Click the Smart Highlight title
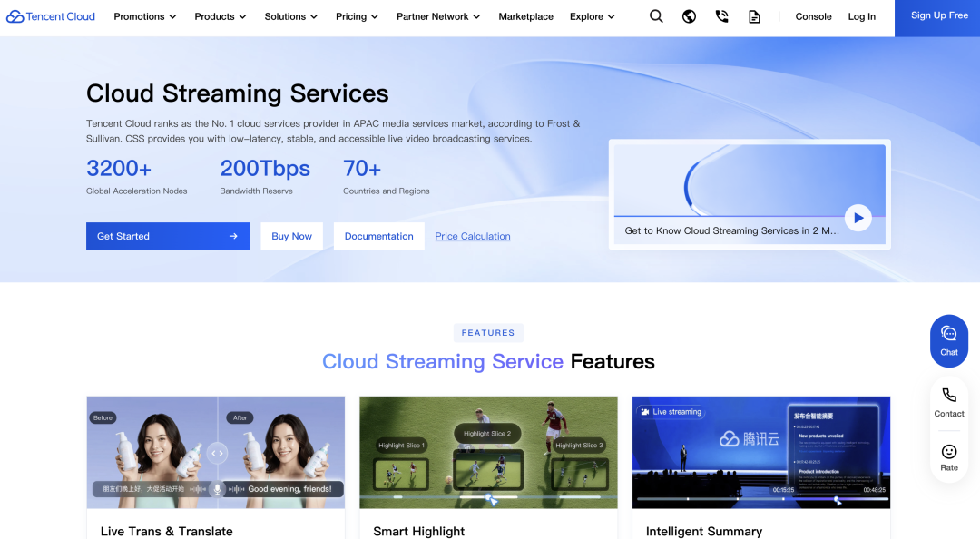The width and height of the screenshot is (980, 539). (418, 531)
